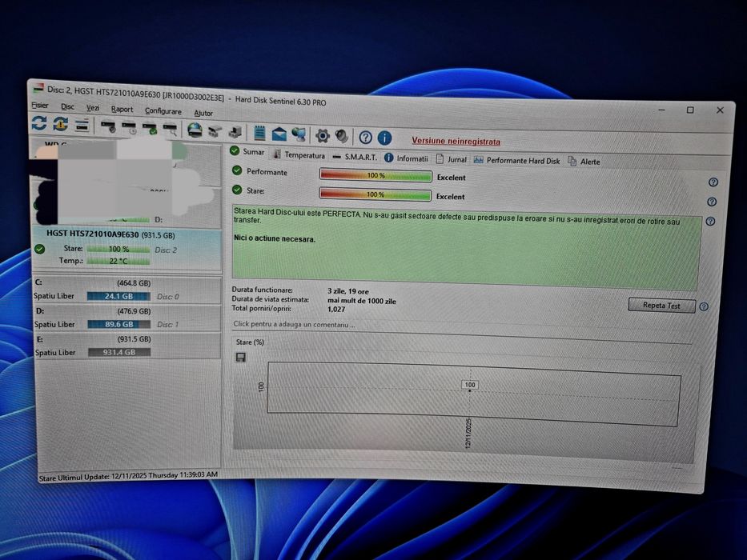This screenshot has height=560, width=747.
Task: Click the 'mai mult de 1000 zile' value
Action: 362,301
